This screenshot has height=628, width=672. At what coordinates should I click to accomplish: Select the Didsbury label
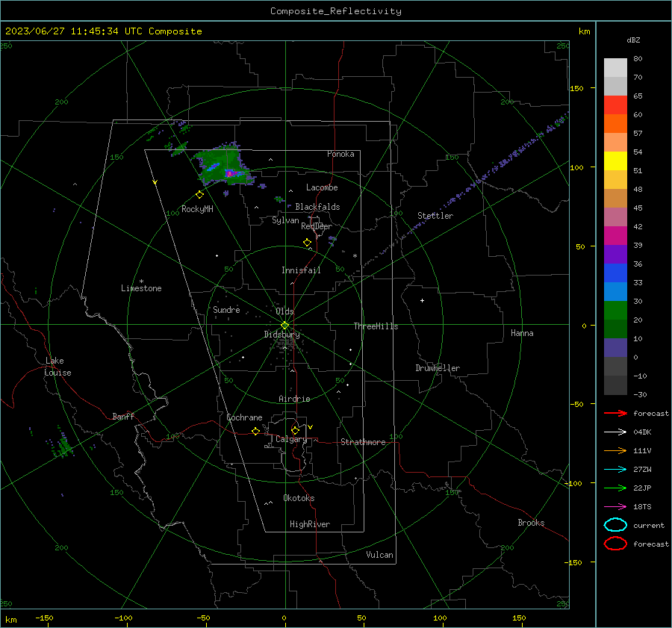point(281,335)
